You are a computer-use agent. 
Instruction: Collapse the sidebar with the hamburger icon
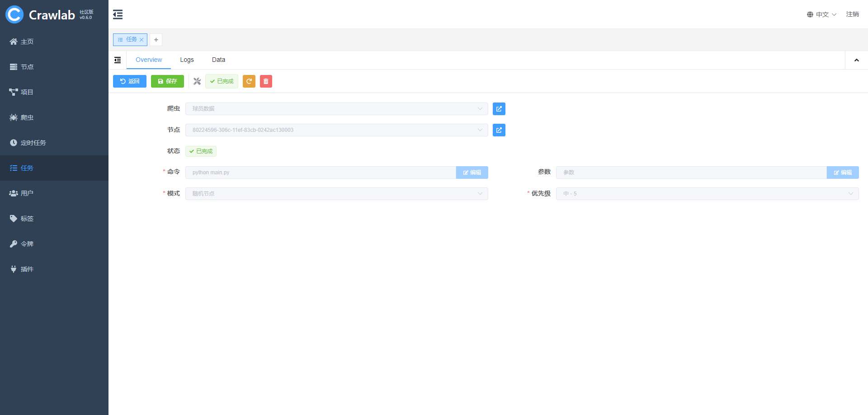118,14
